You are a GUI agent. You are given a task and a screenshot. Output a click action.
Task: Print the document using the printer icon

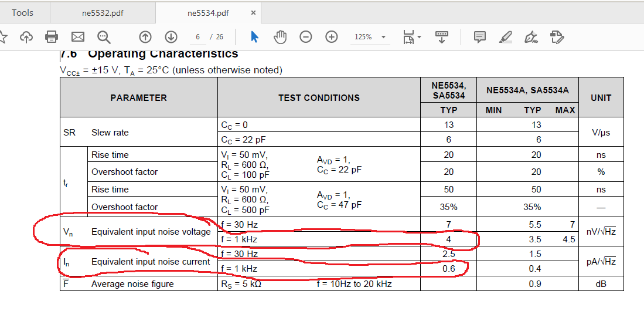point(52,37)
